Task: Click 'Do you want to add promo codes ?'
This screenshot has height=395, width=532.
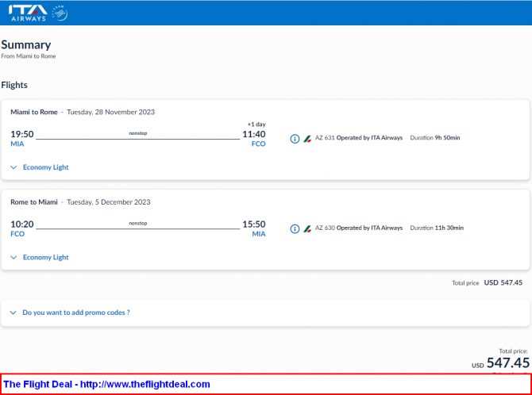Action: click(x=76, y=313)
